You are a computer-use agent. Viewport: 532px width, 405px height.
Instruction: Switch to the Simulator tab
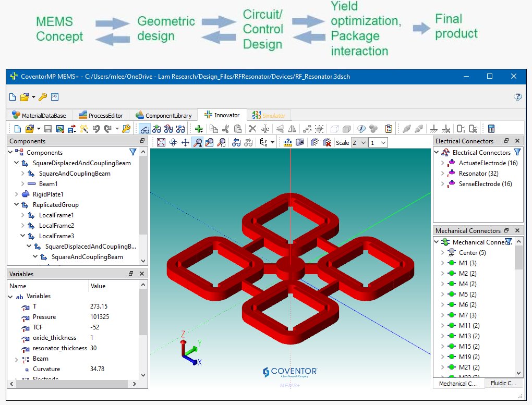pyautogui.click(x=269, y=115)
